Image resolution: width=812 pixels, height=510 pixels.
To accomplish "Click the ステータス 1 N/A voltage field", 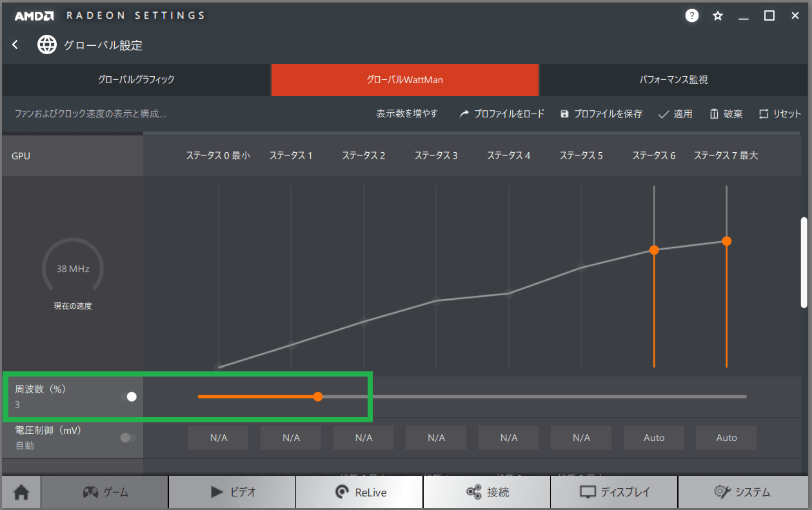I will [291, 438].
